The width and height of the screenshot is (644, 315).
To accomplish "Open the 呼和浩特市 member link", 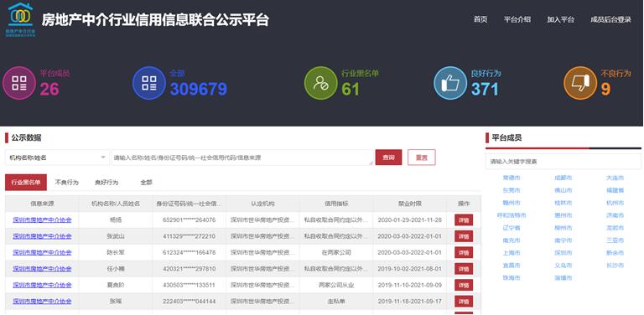I will (x=512, y=215).
